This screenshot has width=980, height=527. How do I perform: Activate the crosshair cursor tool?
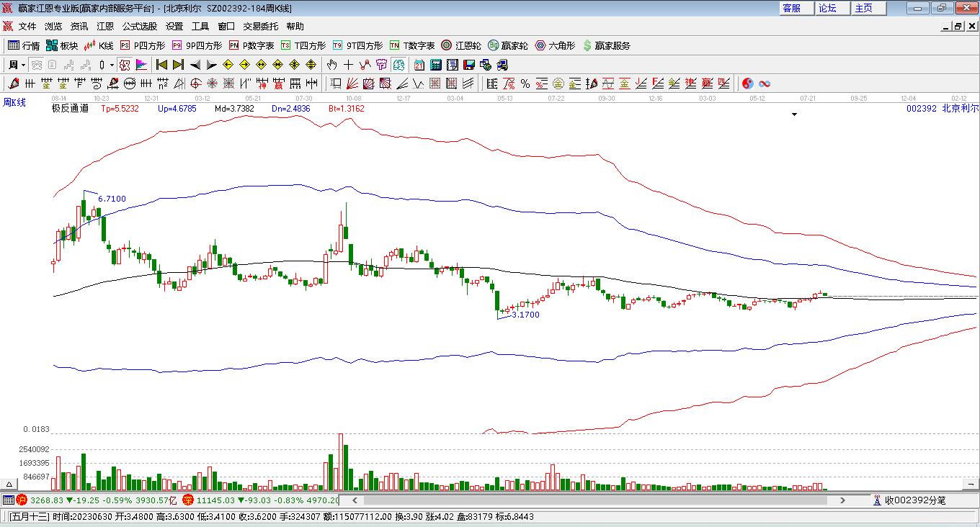coord(349,65)
